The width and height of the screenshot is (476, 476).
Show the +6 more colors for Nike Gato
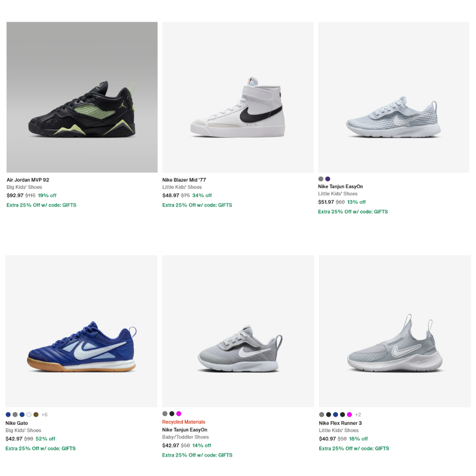(x=44, y=415)
